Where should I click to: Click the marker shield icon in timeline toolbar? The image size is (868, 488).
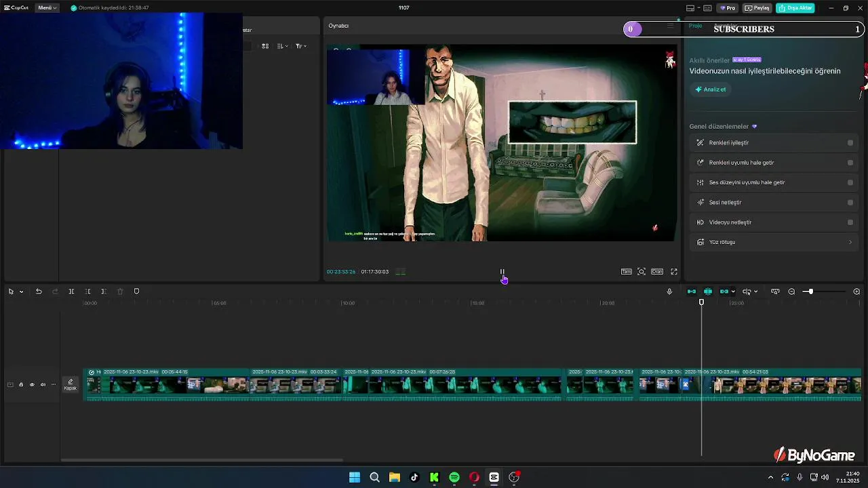[136, 291]
